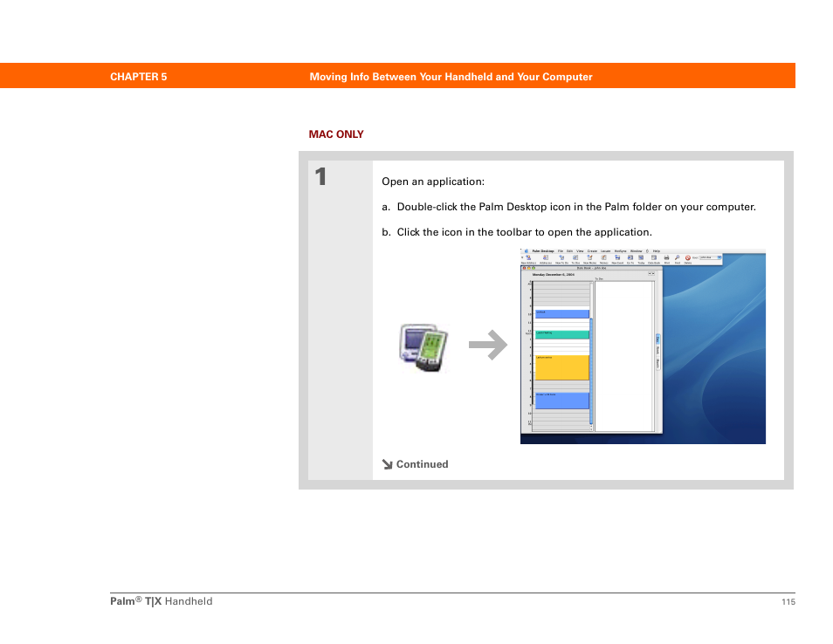Open the View menu
Image resolution: width=833 pixels, height=644 pixels.
(x=580, y=251)
